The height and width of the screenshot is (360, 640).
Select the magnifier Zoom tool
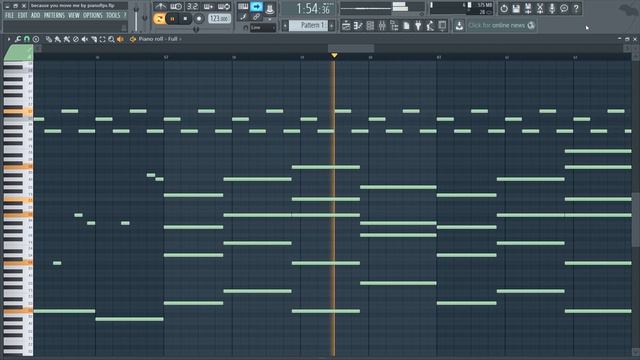click(x=111, y=39)
